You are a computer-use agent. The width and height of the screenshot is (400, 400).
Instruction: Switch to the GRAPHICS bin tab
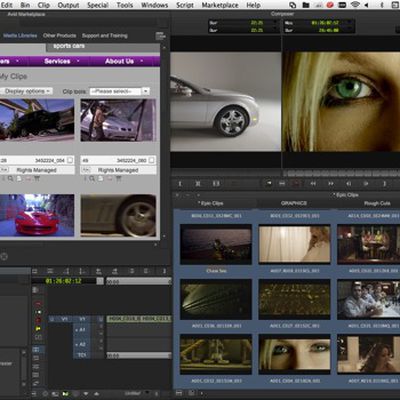point(294,203)
